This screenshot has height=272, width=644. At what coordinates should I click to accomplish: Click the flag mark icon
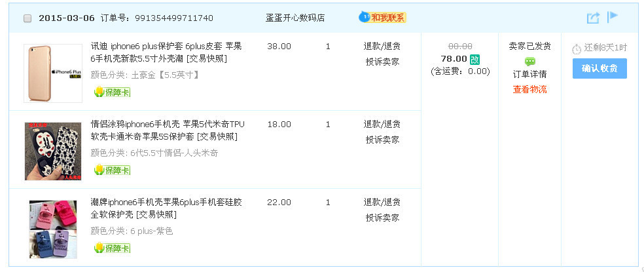point(613,17)
